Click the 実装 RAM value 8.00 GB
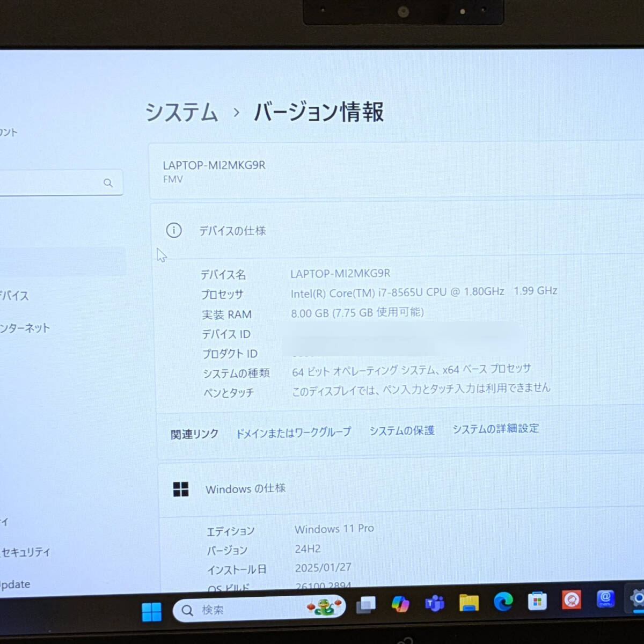This screenshot has height=644, width=644. [357, 312]
